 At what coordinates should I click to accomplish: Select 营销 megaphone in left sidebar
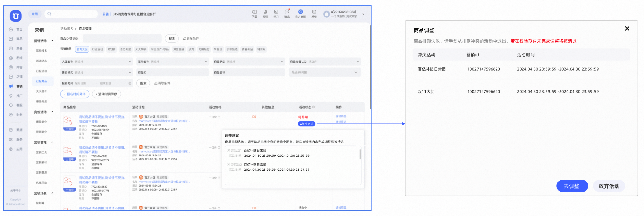pos(16,86)
